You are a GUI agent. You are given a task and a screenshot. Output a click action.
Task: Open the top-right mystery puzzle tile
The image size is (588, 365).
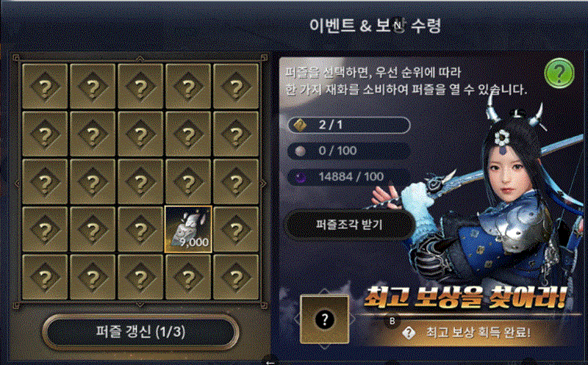pos(236,87)
